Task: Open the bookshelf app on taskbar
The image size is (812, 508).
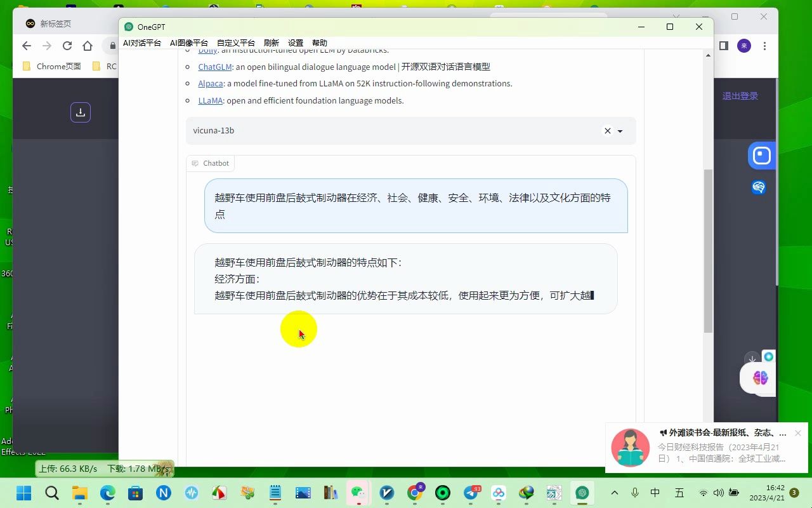Action: pyautogui.click(x=331, y=493)
